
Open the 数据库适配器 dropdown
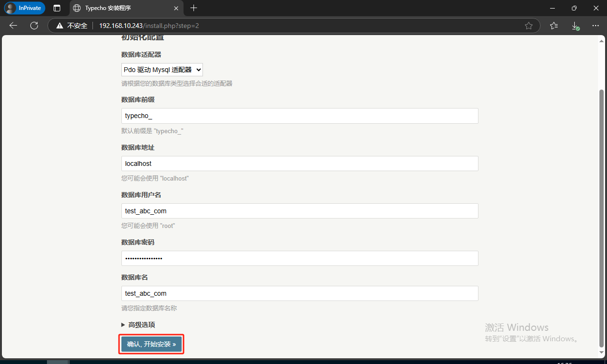click(x=162, y=70)
